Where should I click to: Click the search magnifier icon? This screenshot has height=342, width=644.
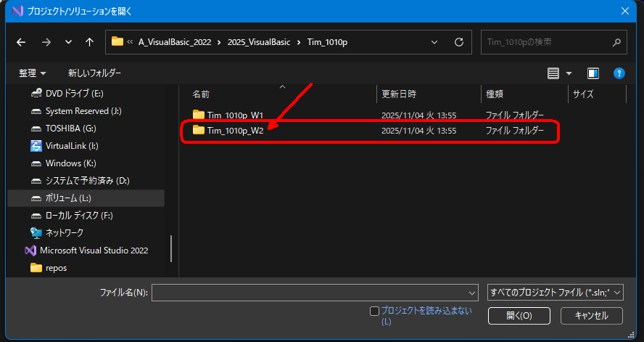tap(616, 42)
